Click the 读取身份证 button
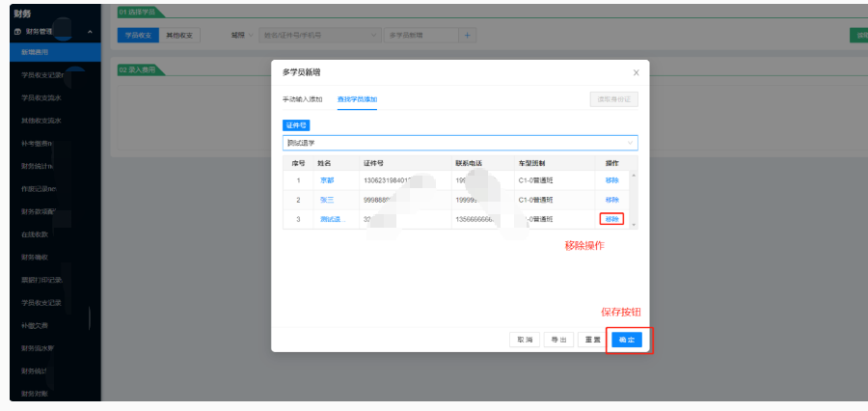Viewport: 868px width, 411px height. (x=614, y=99)
